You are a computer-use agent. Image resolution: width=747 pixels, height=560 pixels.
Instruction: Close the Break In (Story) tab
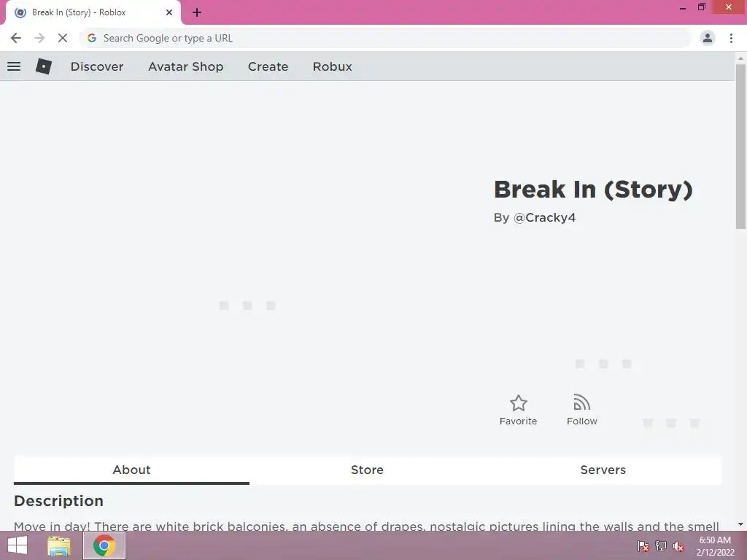click(169, 12)
